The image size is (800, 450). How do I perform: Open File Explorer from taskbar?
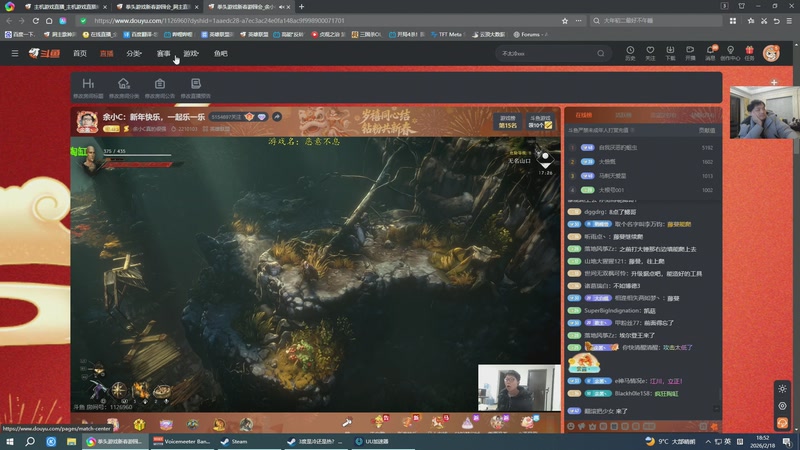[x=71, y=441]
